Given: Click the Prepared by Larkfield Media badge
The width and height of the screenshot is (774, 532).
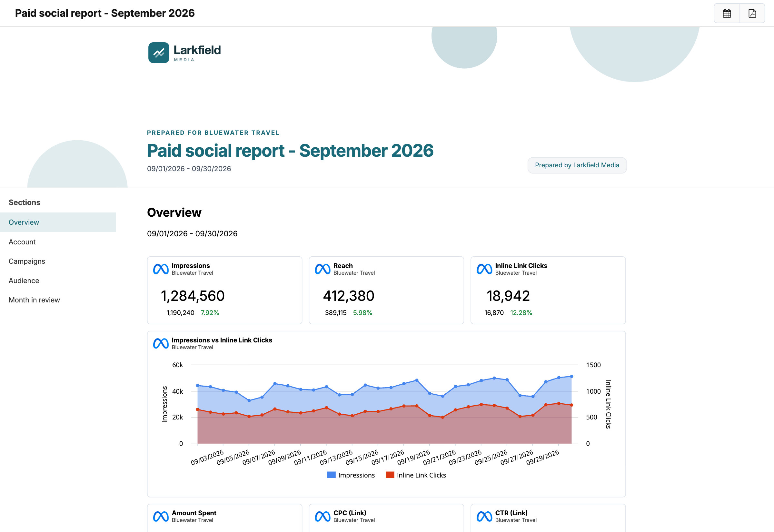Looking at the screenshot, I should [577, 165].
